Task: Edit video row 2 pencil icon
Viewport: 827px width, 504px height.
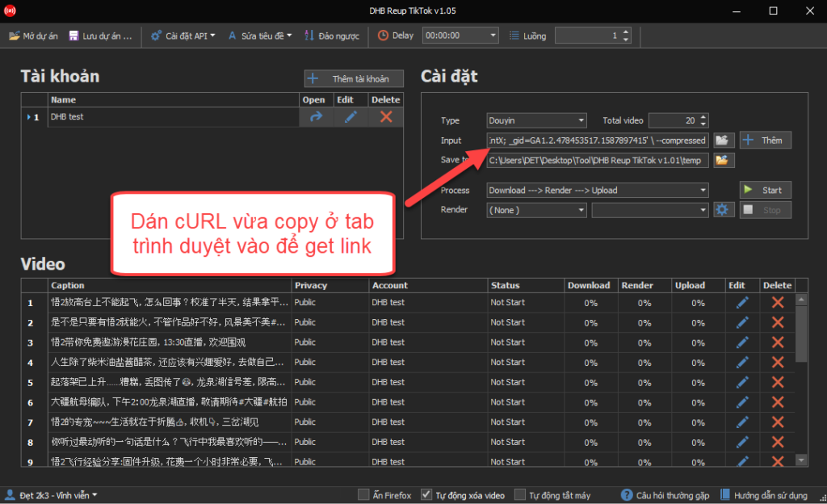Action: (742, 322)
